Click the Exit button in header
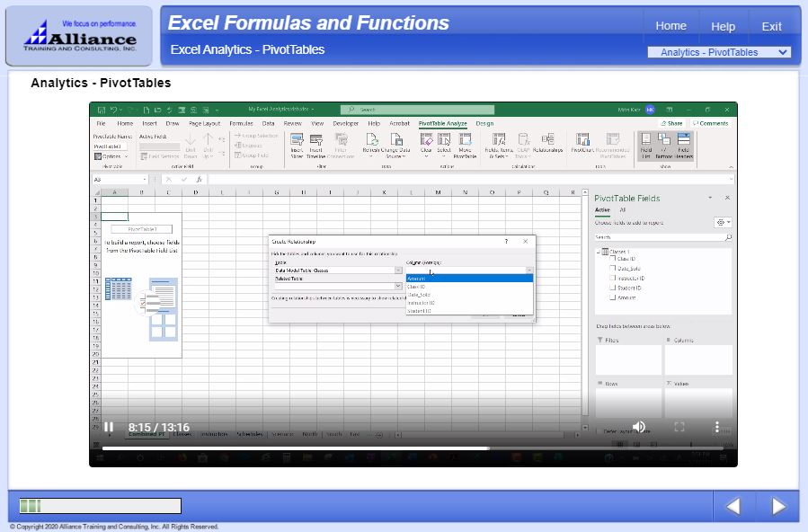Screen dimensions: 808x532 click(x=771, y=26)
